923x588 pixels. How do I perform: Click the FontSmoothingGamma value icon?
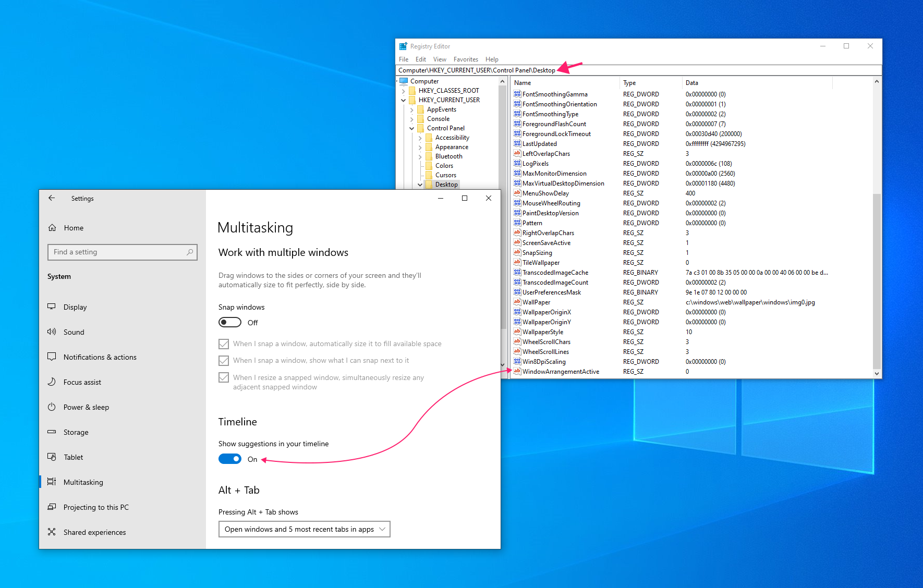tap(517, 94)
